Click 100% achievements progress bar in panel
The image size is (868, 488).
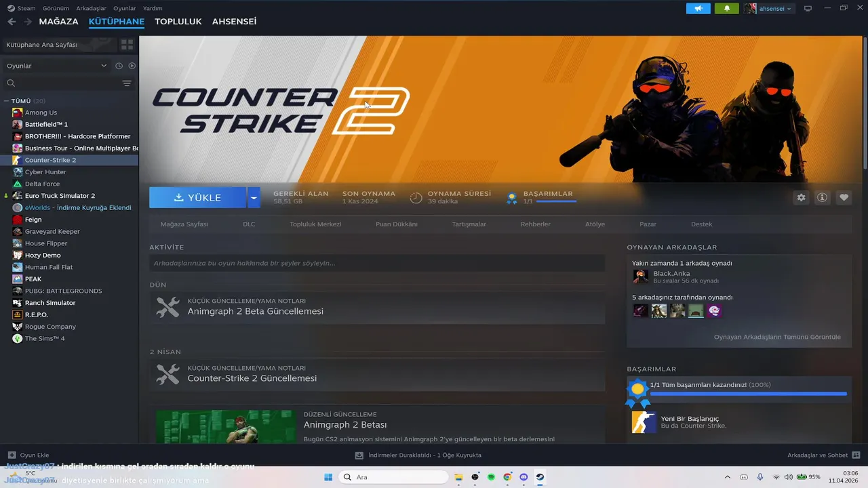pyautogui.click(x=749, y=393)
